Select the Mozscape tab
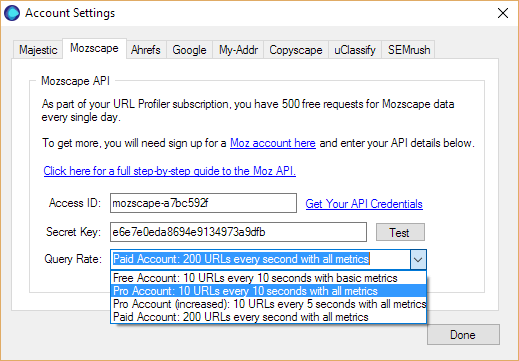This screenshot has height=361, width=519. click(94, 48)
